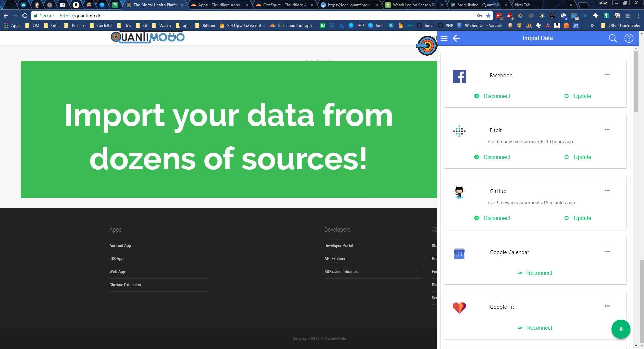This screenshot has height=349, width=644.
Task: Open the hamburger menu in Import Data panel
Action: tap(444, 38)
